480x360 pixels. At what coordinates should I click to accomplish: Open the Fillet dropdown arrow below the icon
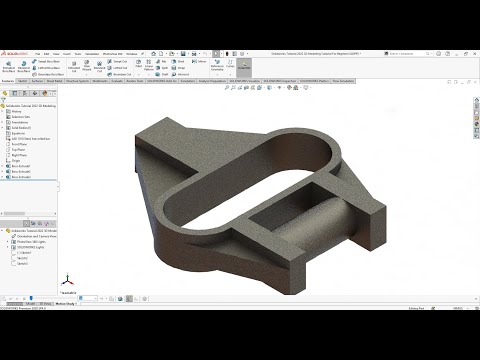click(139, 74)
